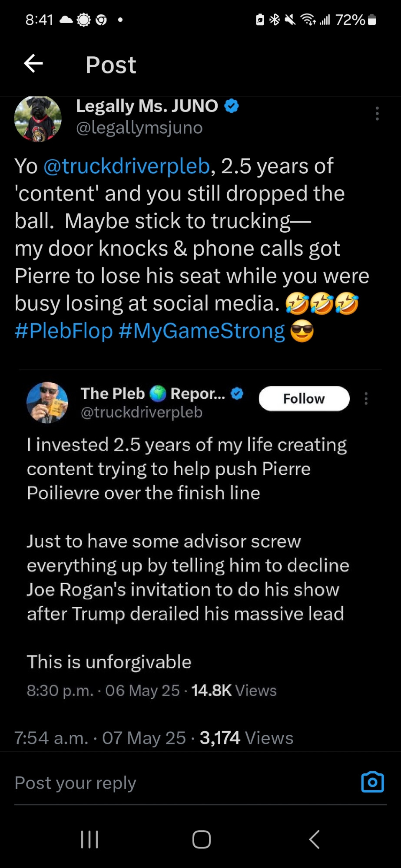Tap the Android navigation back chevron

click(314, 839)
